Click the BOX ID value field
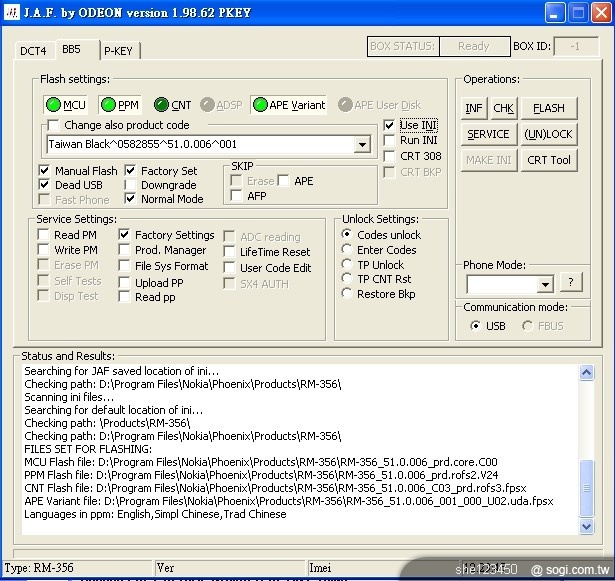Screen dimensions: 615x581 [576, 46]
